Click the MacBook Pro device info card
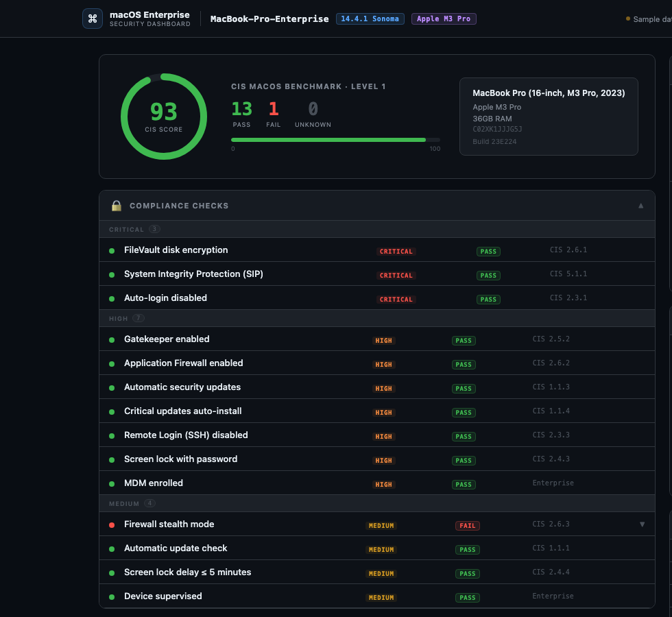The width and height of the screenshot is (672, 617). (x=549, y=117)
